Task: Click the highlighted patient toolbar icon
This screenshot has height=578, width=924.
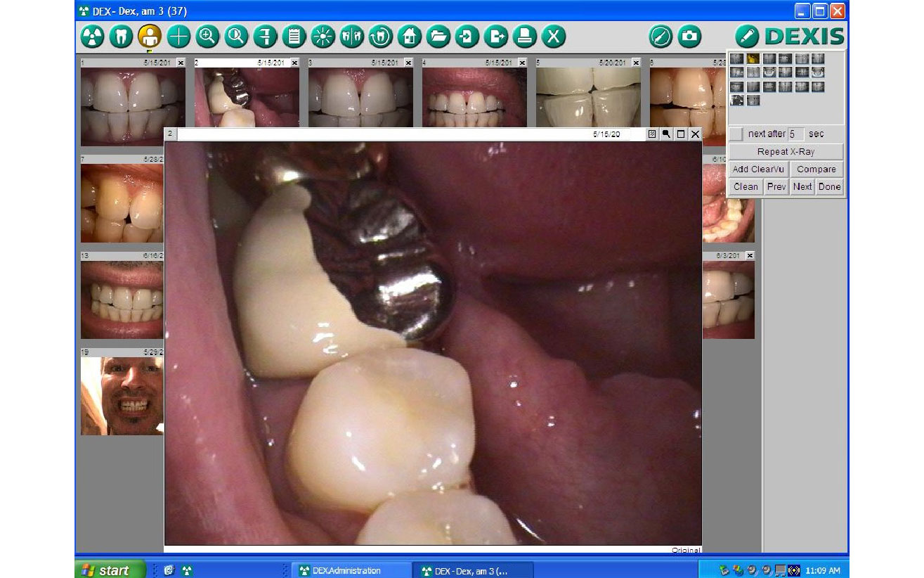Action: (x=150, y=36)
